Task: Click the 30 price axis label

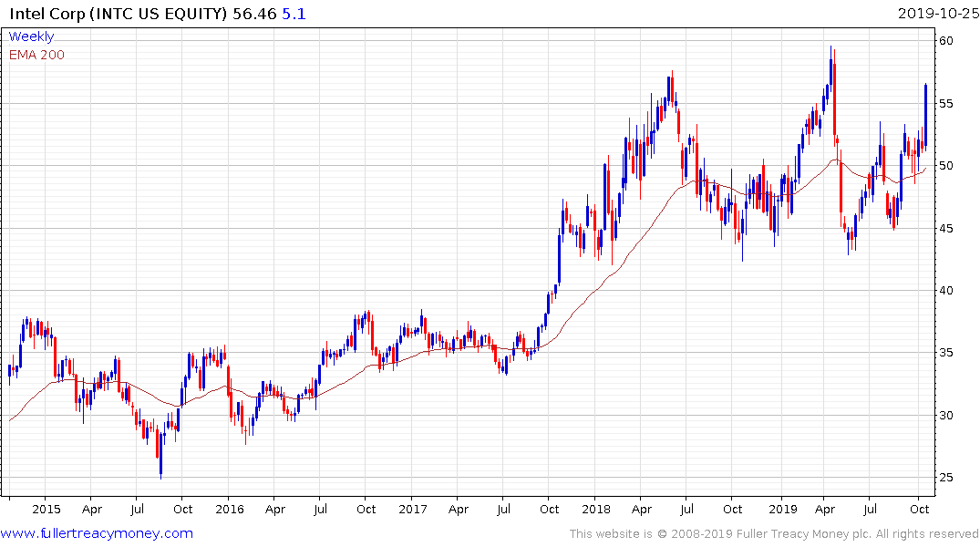Action: [945, 415]
